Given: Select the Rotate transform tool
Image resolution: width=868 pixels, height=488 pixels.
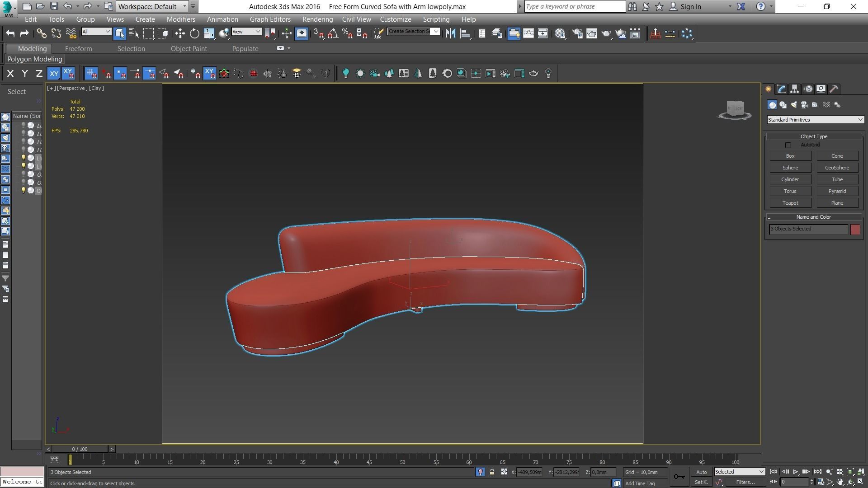Looking at the screenshot, I should pos(194,33).
